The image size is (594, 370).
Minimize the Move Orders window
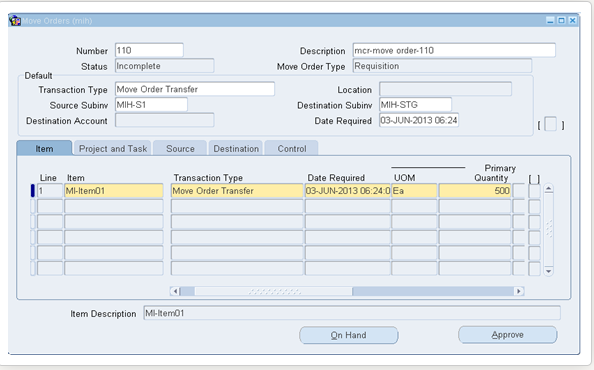point(550,20)
